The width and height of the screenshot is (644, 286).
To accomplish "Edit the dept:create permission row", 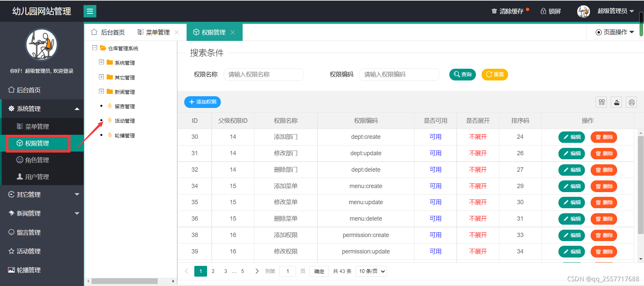I will click(572, 137).
